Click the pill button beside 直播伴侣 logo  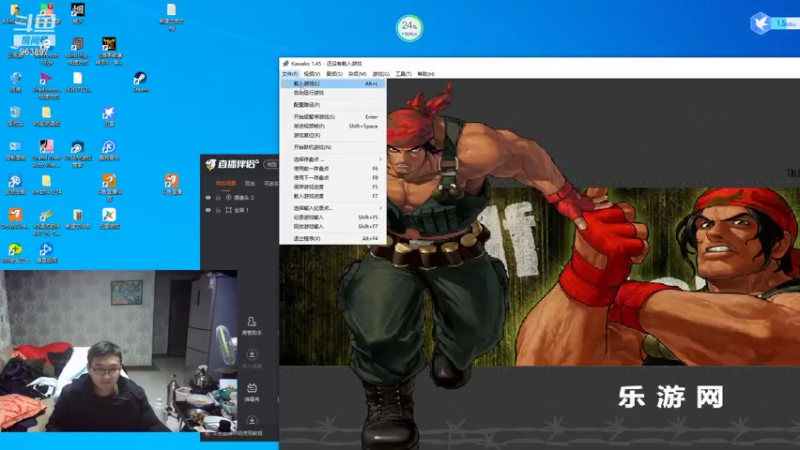click(271, 164)
